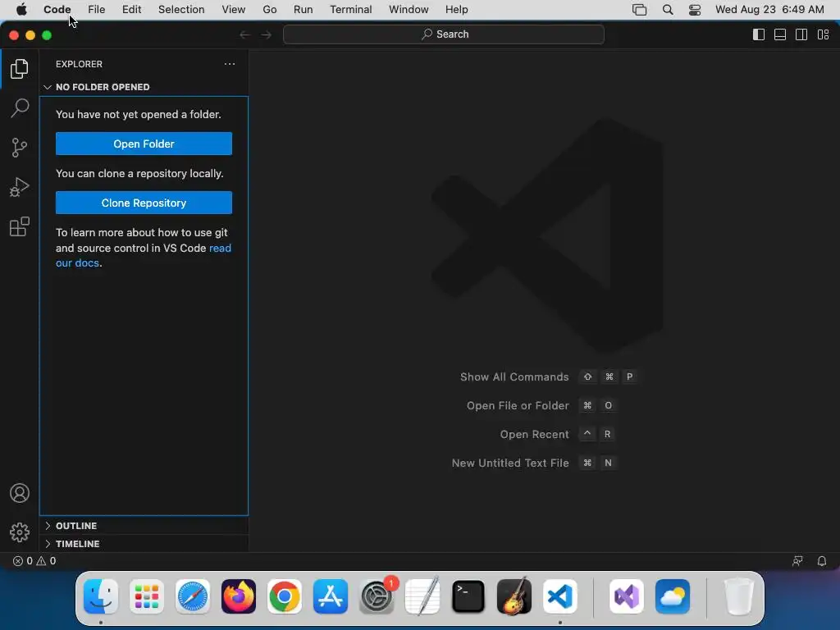Open the Code application menu
The width and height of the screenshot is (840, 630).
pos(57,10)
